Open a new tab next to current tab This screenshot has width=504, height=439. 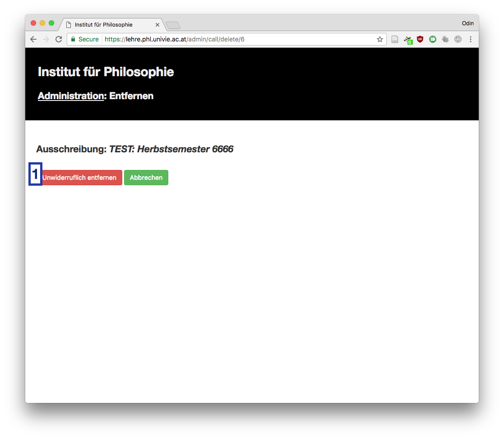tap(173, 25)
